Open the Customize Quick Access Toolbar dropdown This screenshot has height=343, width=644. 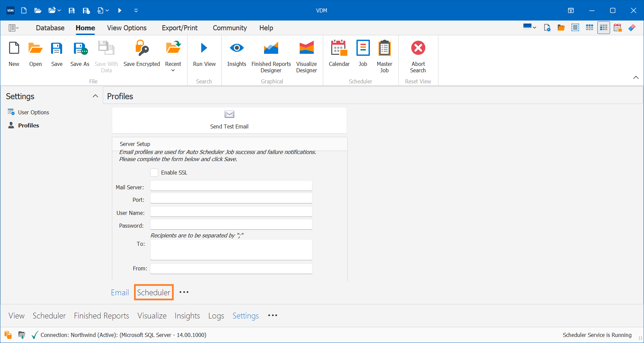pos(136,10)
